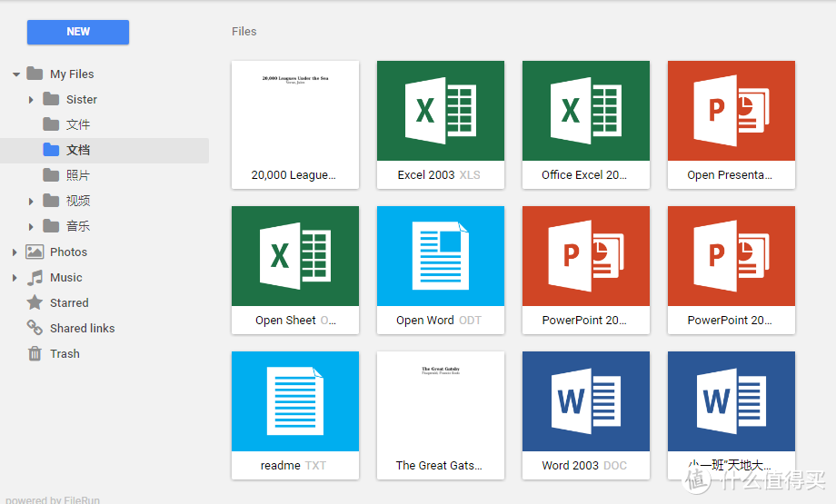Open the Music note icon section
836x504 pixels.
[35, 277]
